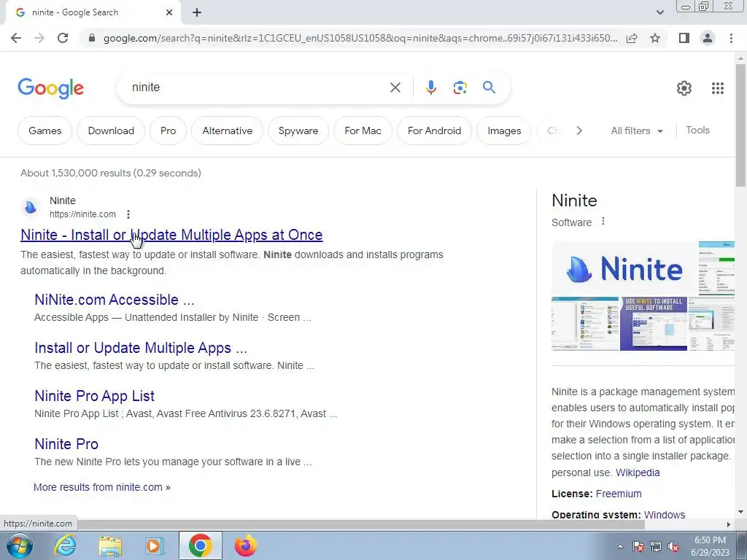This screenshot has width=747, height=560.
Task: Click the muted volume tray icon
Action: coord(673,546)
